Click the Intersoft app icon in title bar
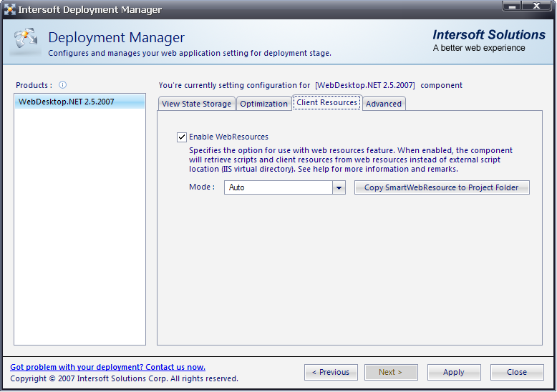 (10, 10)
